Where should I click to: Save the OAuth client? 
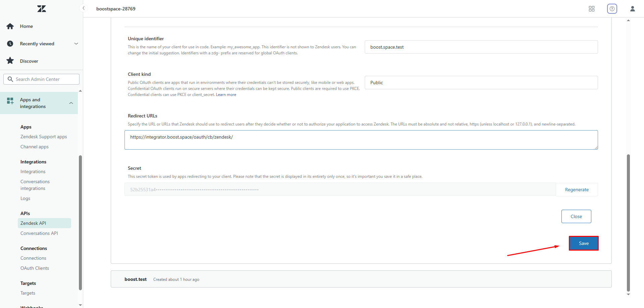click(x=584, y=243)
